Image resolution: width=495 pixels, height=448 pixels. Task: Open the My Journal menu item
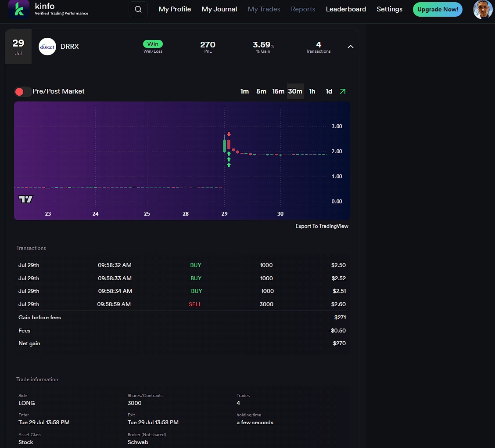[219, 9]
